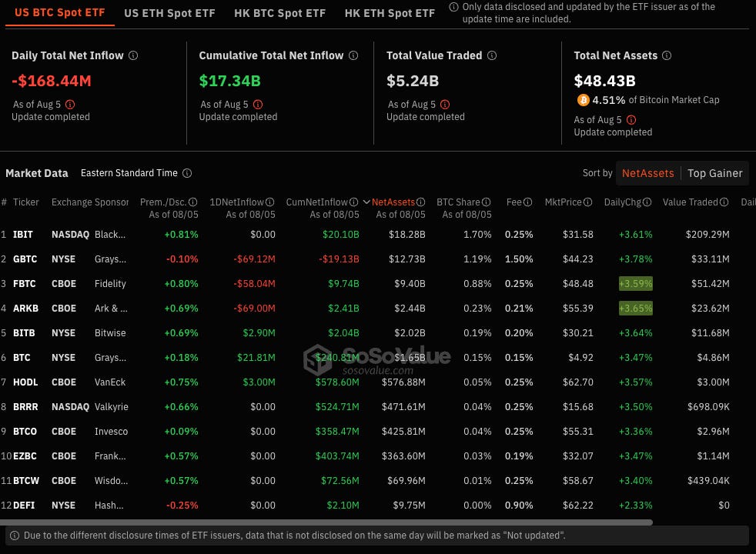
Task: Click -$168.44M daily net inflow value
Action: [x=52, y=81]
